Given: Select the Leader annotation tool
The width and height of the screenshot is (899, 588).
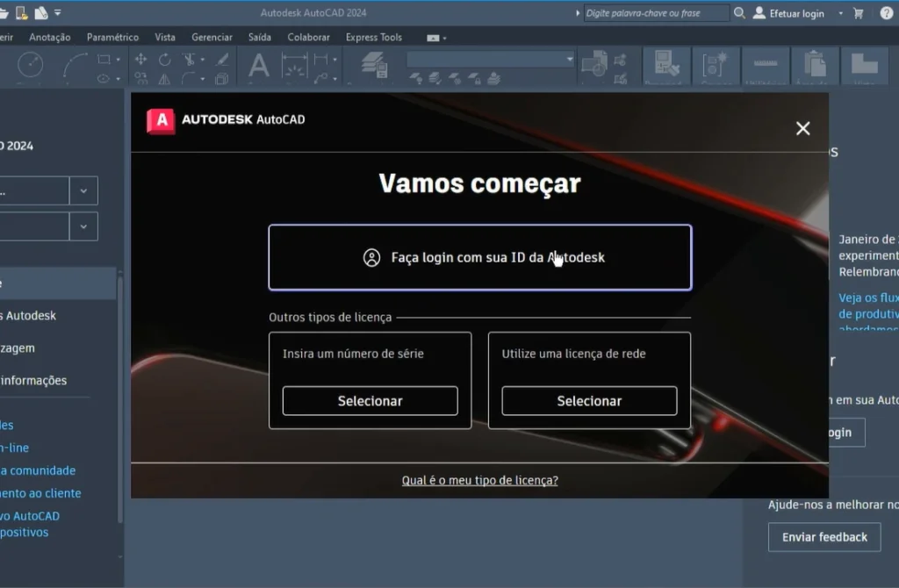Looking at the screenshot, I should tap(321, 78).
